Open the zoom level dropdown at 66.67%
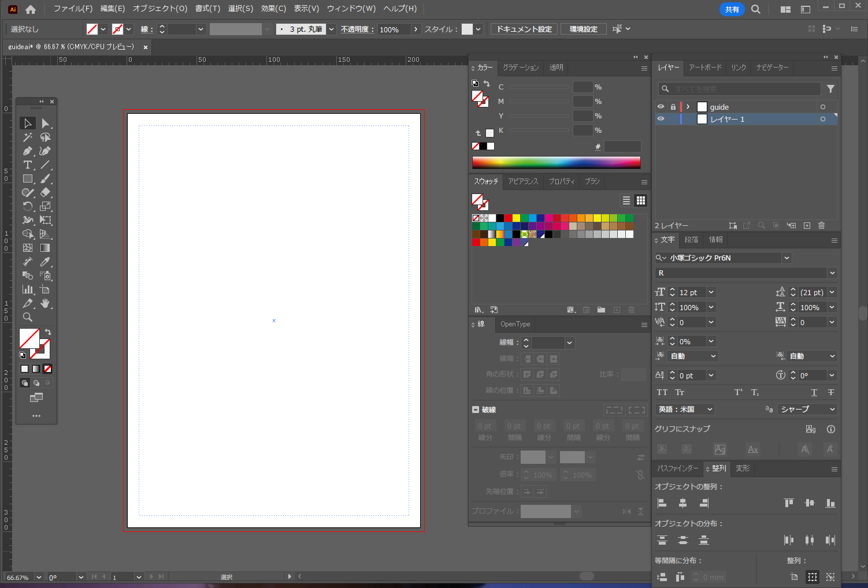Screen dimensions: 868x588 pos(39,577)
